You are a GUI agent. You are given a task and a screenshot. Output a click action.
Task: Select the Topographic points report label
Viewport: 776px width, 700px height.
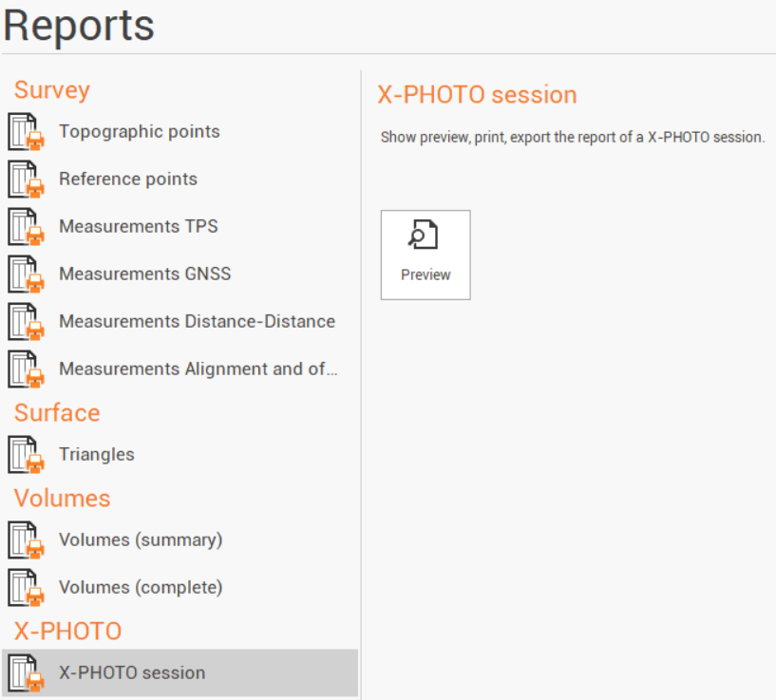[139, 131]
